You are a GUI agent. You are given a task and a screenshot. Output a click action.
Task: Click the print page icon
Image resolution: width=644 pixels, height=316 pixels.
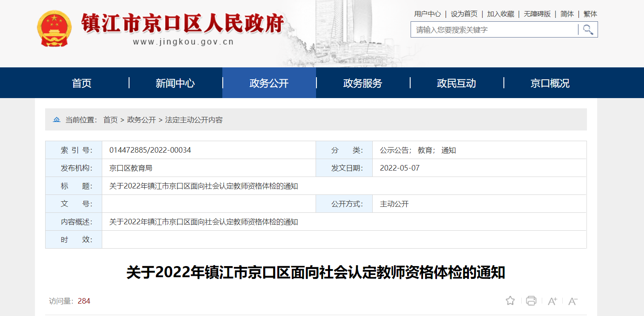point(531,301)
